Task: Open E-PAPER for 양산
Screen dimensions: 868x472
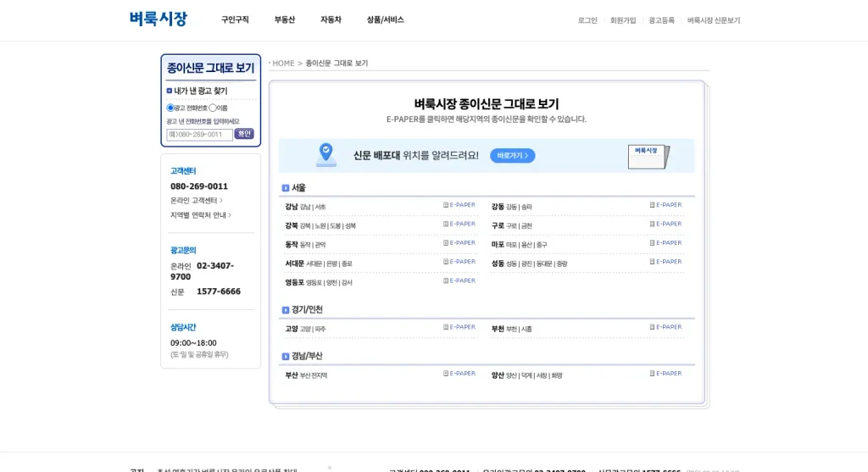Action: 666,374
